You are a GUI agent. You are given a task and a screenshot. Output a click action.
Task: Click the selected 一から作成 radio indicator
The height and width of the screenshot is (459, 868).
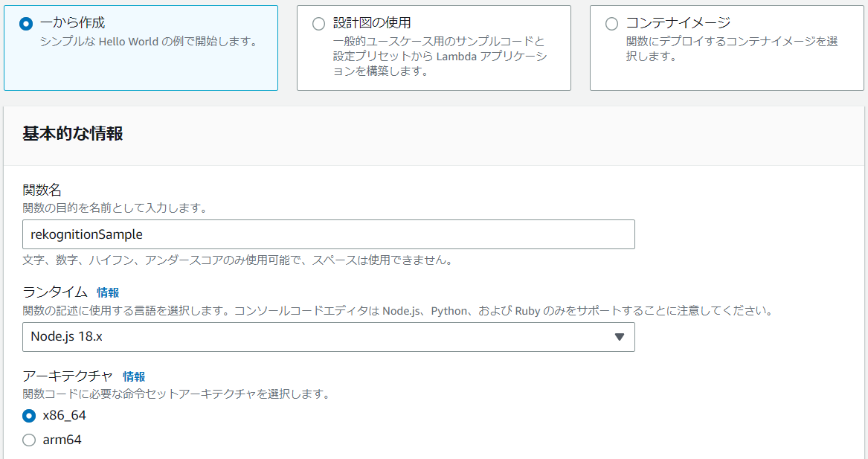point(25,22)
